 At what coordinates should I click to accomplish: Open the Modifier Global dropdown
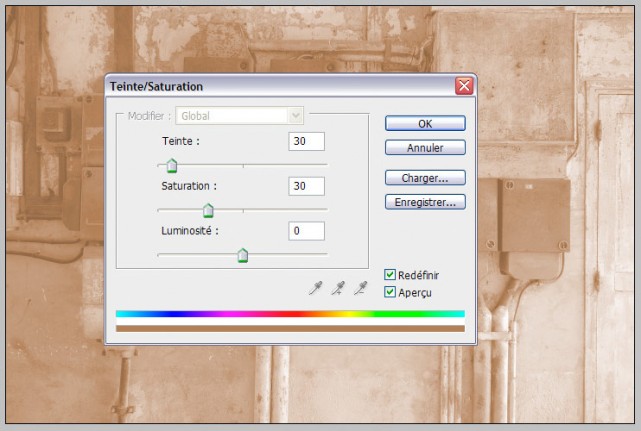[x=240, y=116]
